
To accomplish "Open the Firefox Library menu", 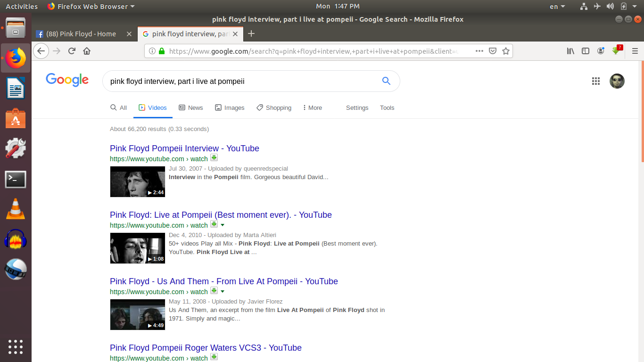I will (x=570, y=51).
